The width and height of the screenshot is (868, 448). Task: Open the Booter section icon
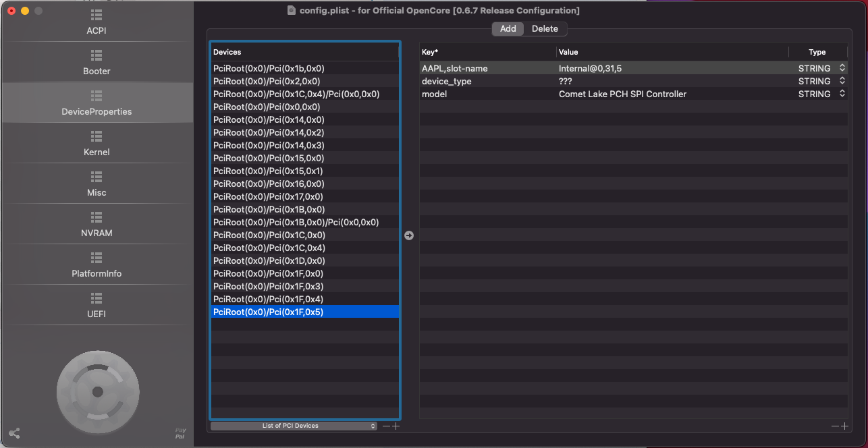[x=97, y=55]
